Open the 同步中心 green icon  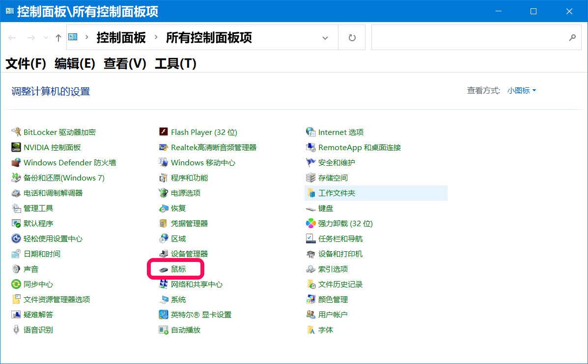(16, 284)
